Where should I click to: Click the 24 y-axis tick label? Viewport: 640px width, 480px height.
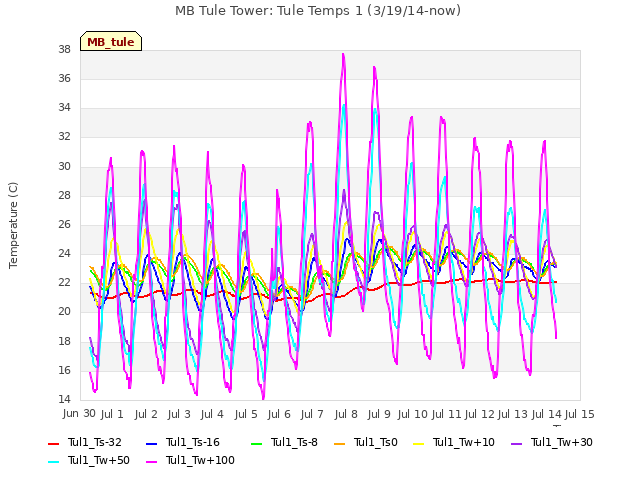(x=64, y=254)
